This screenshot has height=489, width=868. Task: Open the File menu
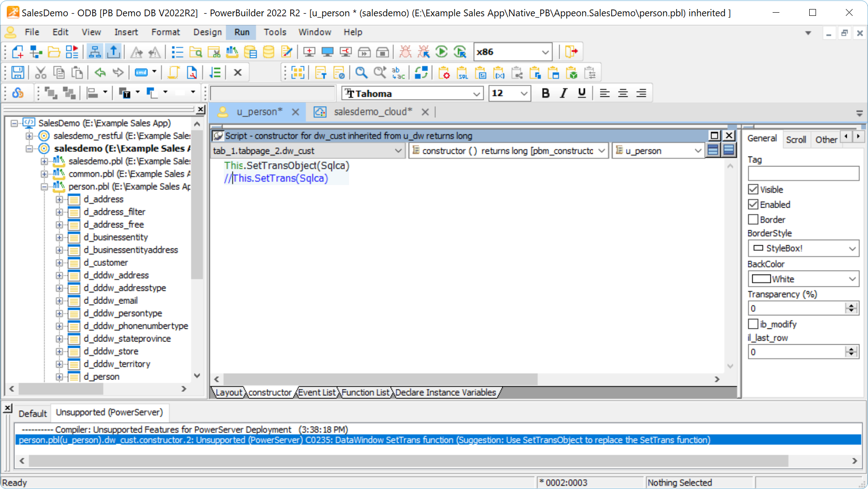(32, 32)
